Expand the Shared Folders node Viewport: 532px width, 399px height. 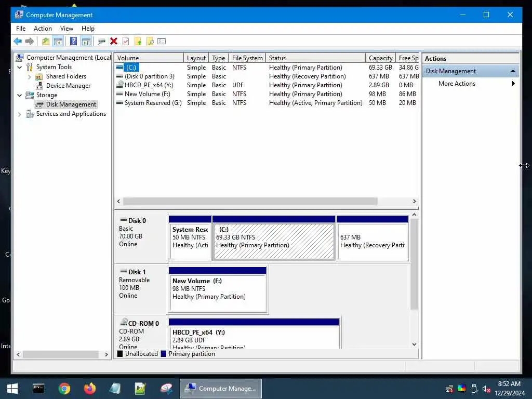(x=30, y=77)
